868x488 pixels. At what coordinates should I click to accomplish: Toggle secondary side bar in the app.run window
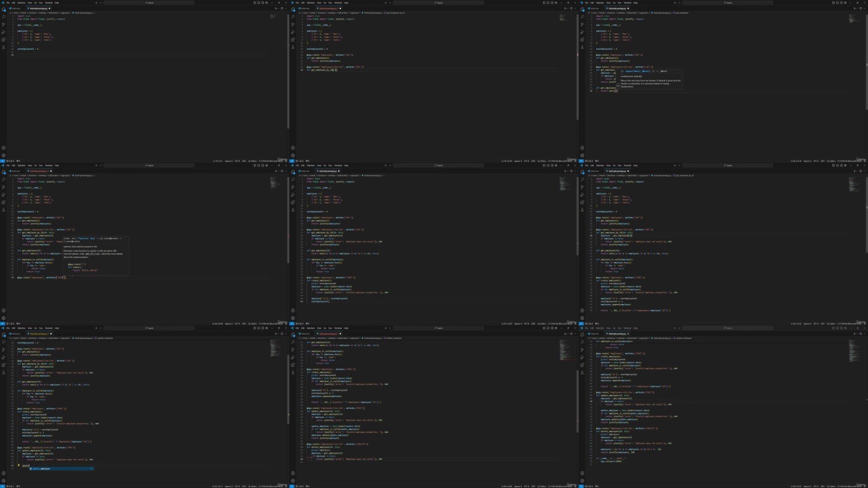(841, 328)
